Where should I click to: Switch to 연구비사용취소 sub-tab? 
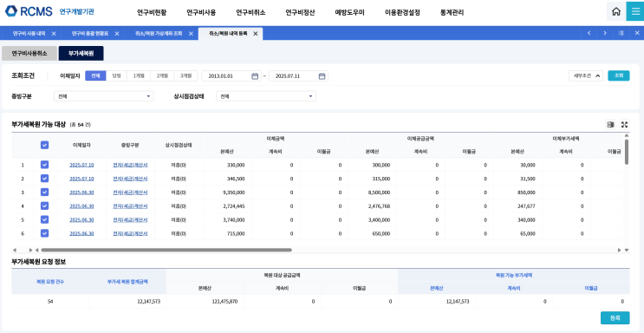(29, 54)
